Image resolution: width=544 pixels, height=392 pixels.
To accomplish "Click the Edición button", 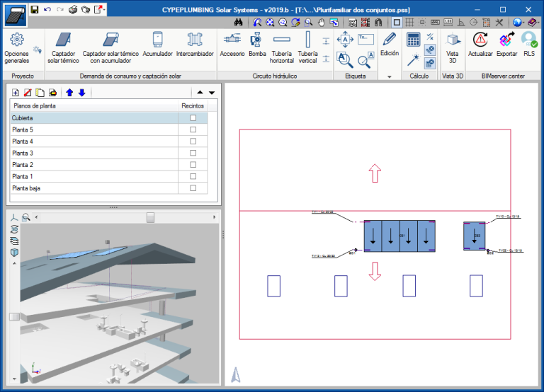I will coord(389,44).
